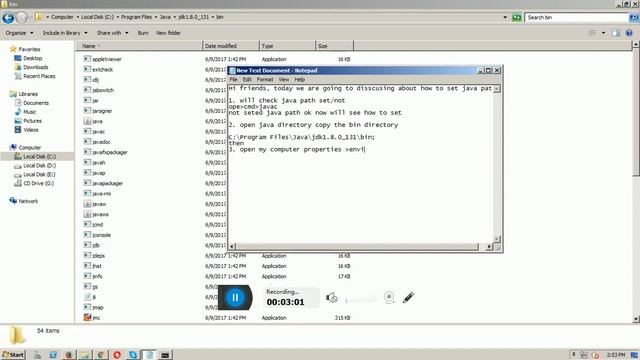Screen dimensions: 640x360
Task: Open address bar history dropdown
Action: coord(505,18)
